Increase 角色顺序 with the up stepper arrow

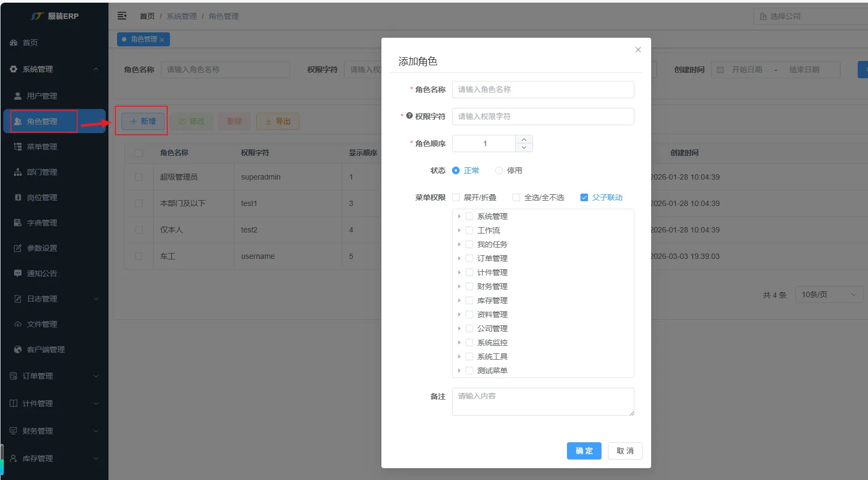coord(524,140)
